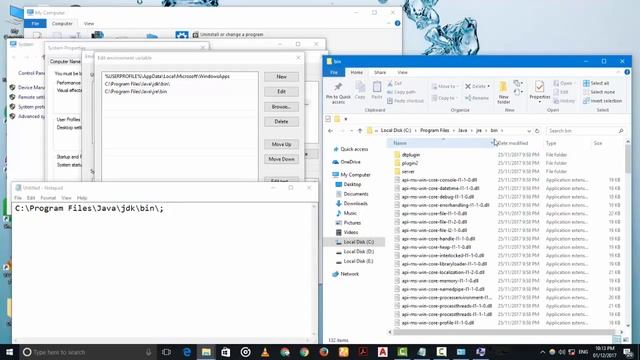This screenshot has height=360, width=640.
Task: Click the Move Up button
Action: click(281, 144)
